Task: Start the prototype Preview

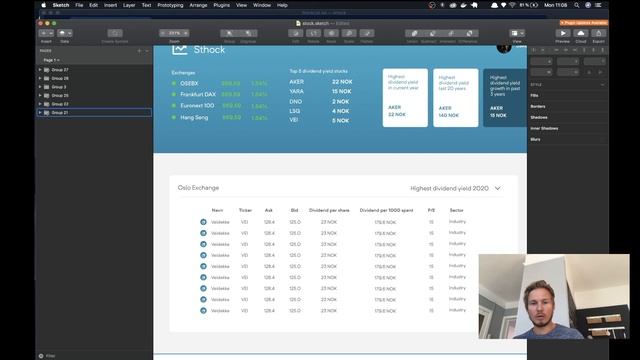Action: click(563, 33)
